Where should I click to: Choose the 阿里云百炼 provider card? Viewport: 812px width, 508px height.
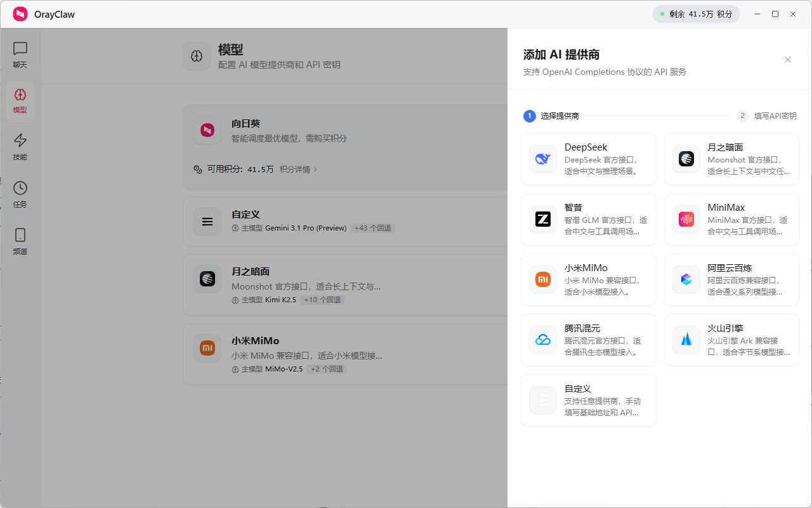[x=731, y=279]
